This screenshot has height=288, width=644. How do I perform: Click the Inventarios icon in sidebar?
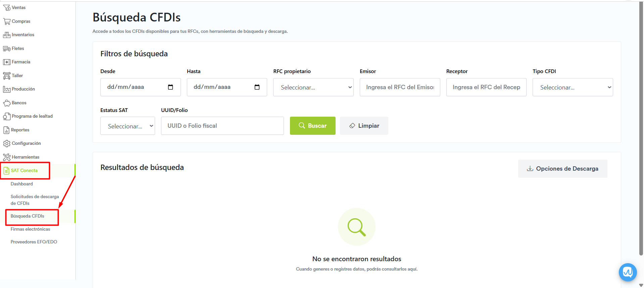(6, 35)
